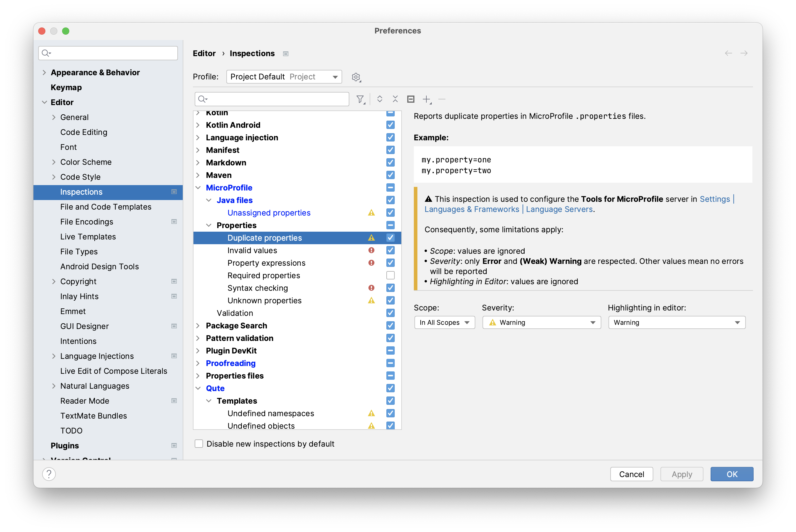Click the Expand All inspections icon
Viewport: 796px width, 532px height.
(379, 99)
